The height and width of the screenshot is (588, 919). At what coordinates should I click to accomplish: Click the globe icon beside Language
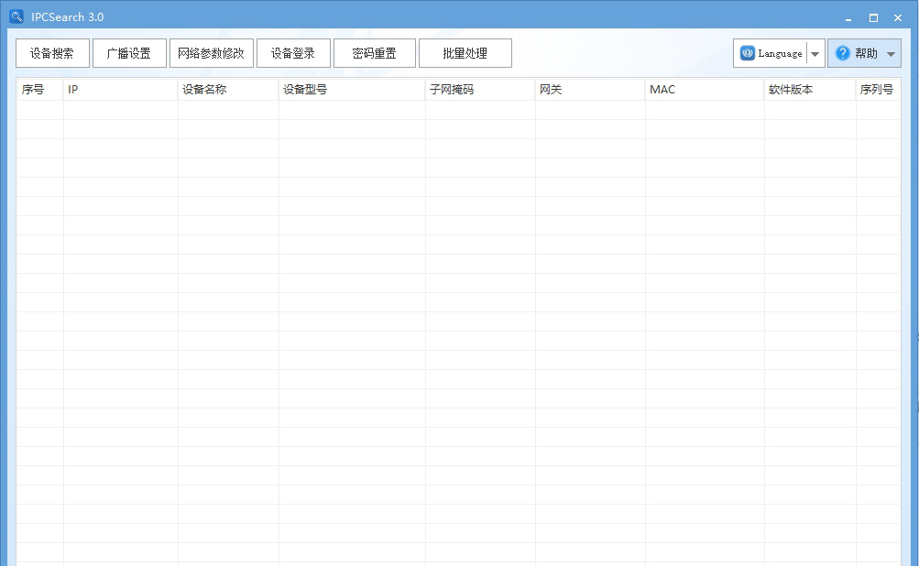[x=748, y=53]
